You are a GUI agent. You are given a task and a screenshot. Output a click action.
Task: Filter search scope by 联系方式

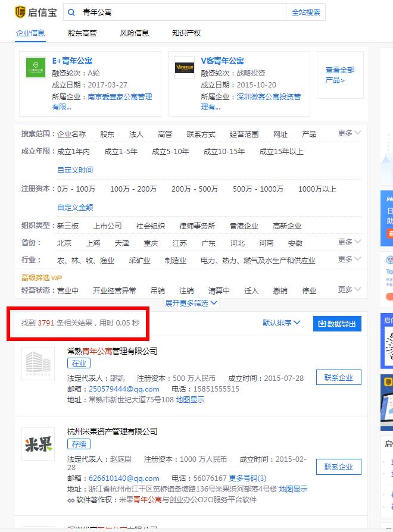coord(201,134)
